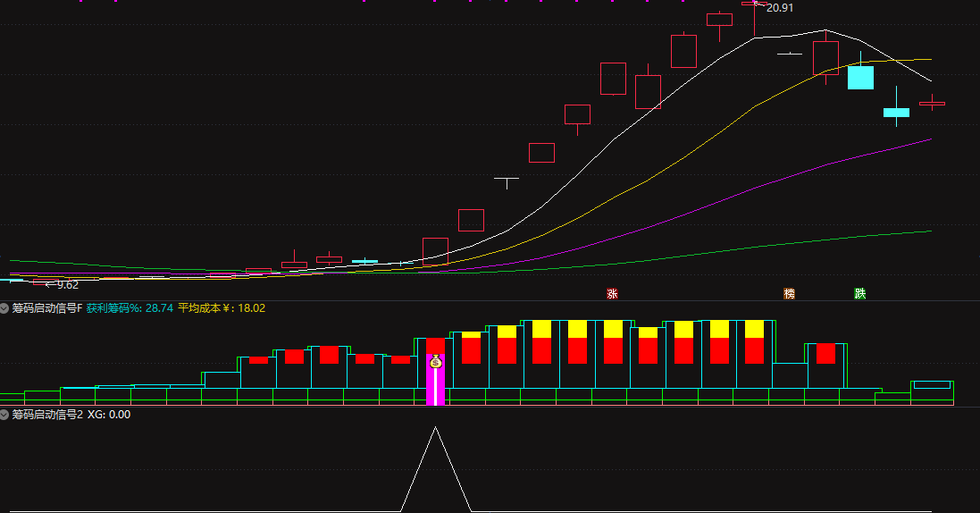Collapse the 筹码启动信号2 indicator panel arrow

click(4, 414)
